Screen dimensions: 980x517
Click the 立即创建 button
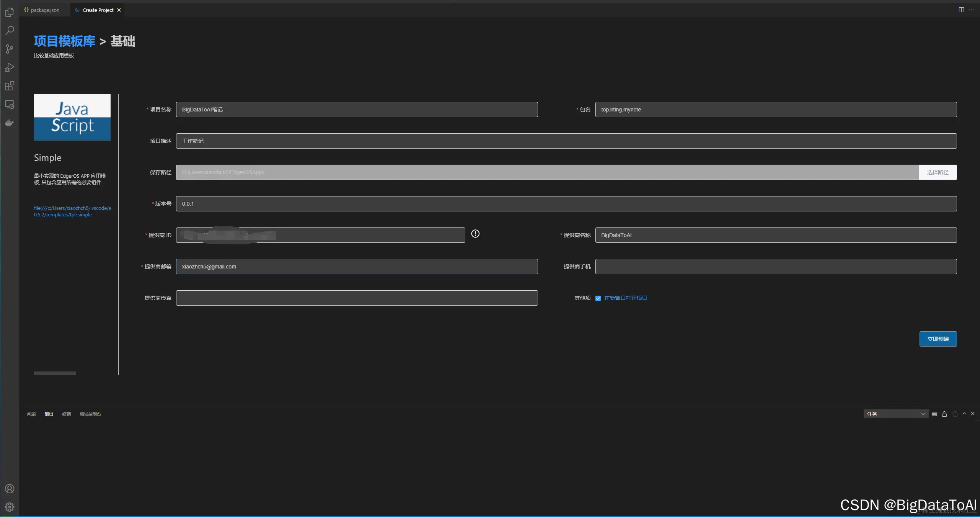pos(938,339)
